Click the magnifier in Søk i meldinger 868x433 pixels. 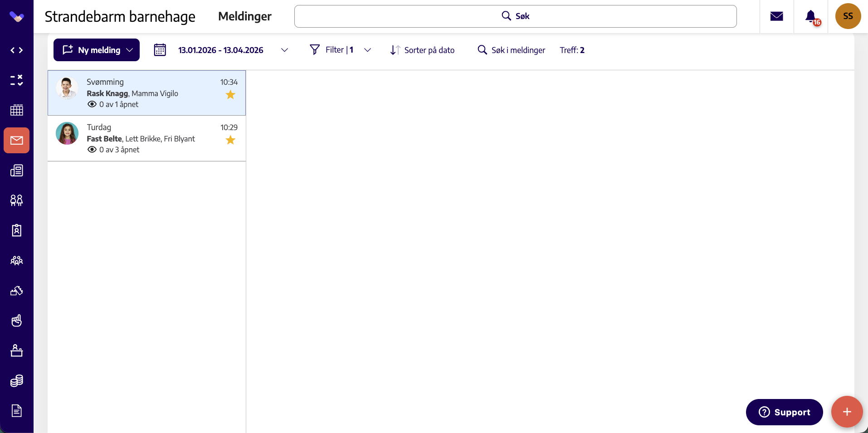[x=483, y=50]
